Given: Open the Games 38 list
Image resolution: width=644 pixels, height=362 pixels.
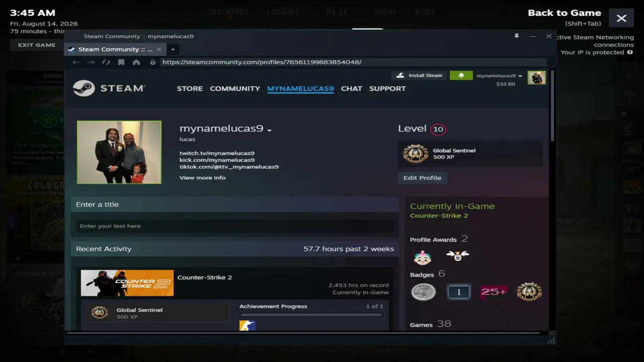Looking at the screenshot, I should tap(431, 324).
